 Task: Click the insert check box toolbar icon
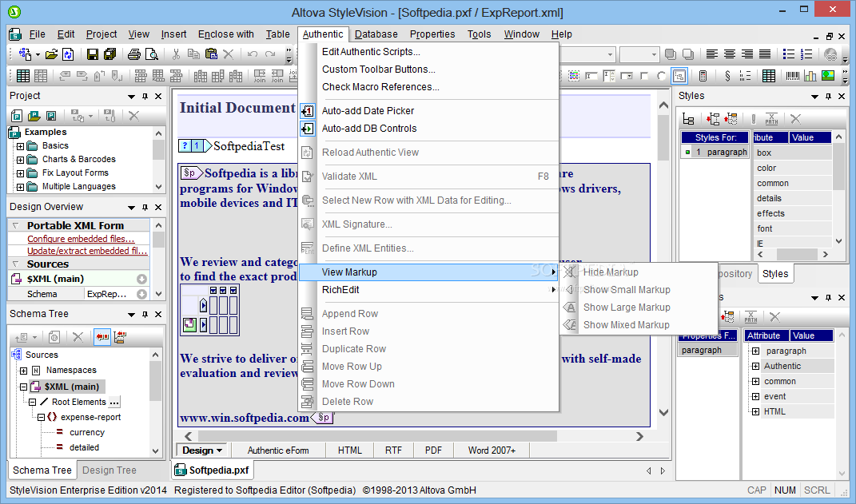click(x=644, y=76)
